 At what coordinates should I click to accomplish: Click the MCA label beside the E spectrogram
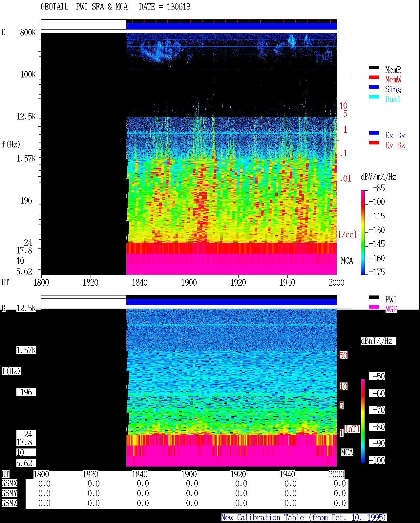tap(347, 261)
